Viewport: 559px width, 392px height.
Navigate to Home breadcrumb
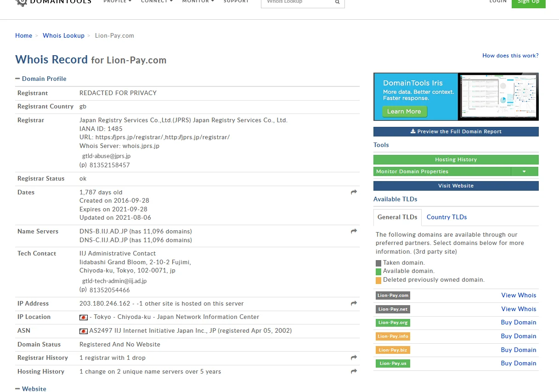click(24, 35)
